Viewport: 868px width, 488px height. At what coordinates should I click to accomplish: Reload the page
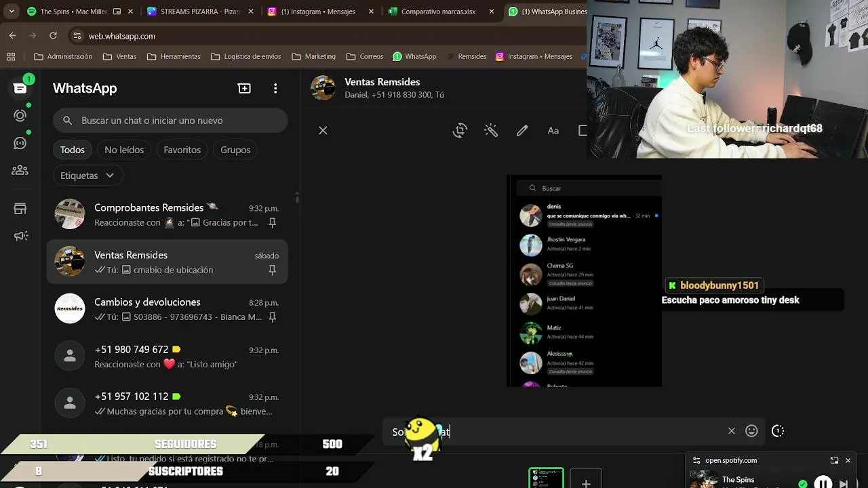pyautogui.click(x=53, y=35)
